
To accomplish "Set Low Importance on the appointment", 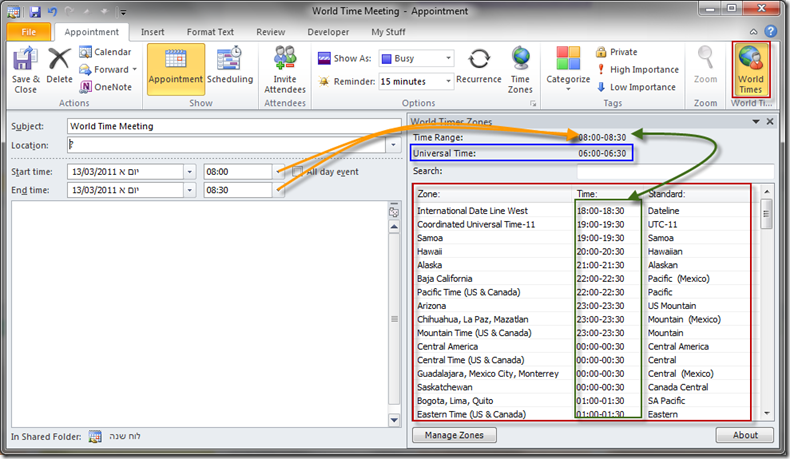I will (x=636, y=87).
